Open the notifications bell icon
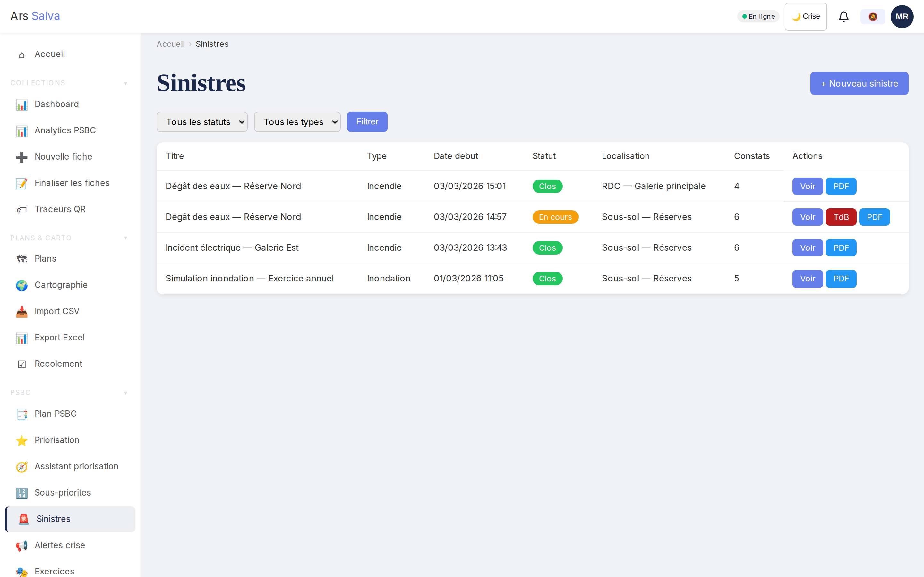924x577 pixels. [843, 16]
